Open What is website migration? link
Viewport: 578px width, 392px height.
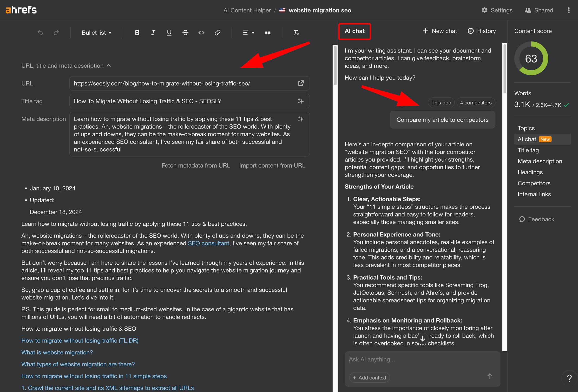[57, 353]
